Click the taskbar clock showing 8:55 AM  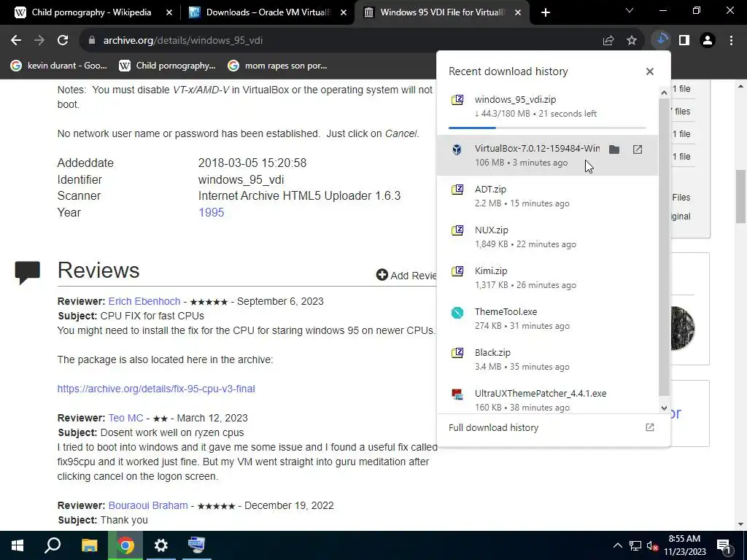coord(684,545)
